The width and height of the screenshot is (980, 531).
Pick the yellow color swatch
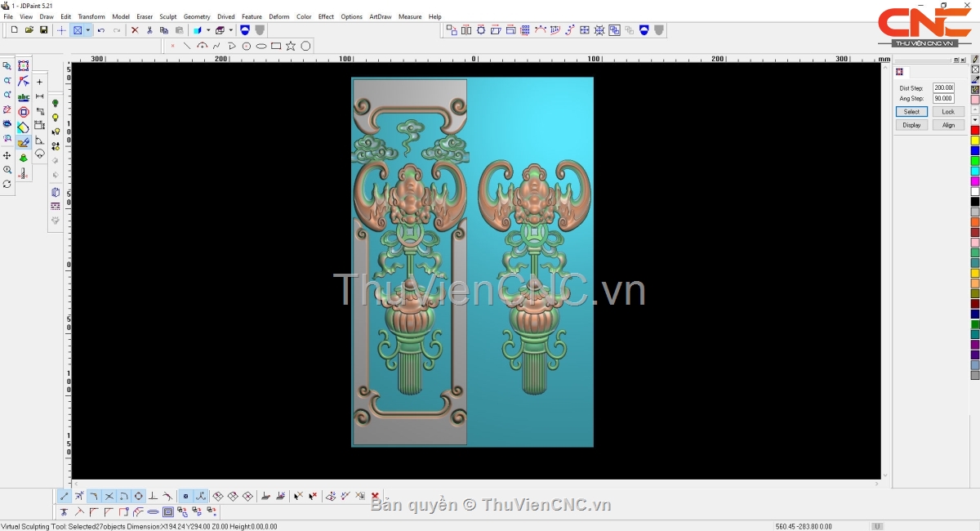(975, 141)
